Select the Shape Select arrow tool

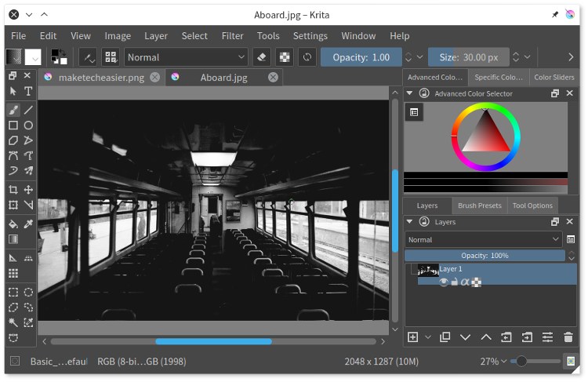tap(13, 91)
